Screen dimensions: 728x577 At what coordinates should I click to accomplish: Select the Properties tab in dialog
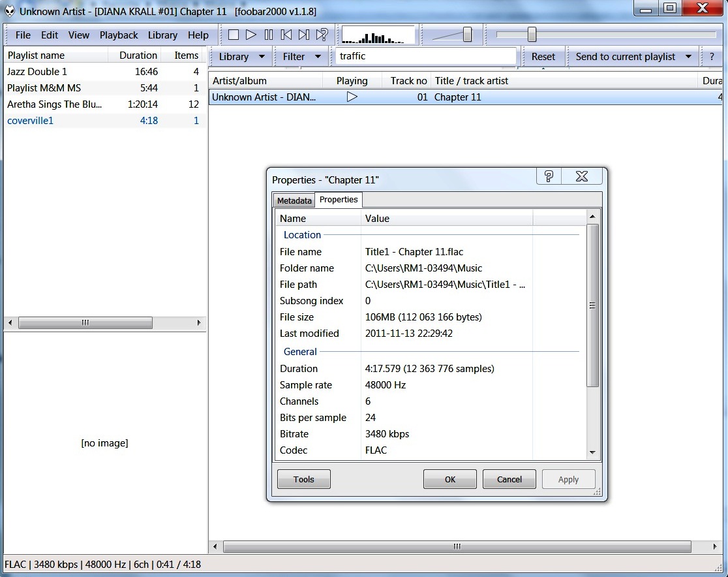(x=339, y=199)
